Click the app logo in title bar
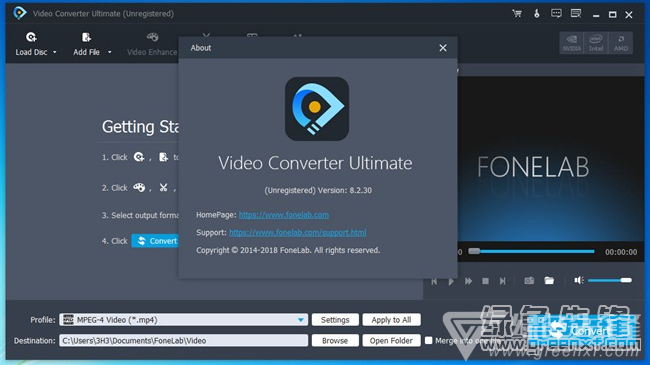 (x=19, y=13)
